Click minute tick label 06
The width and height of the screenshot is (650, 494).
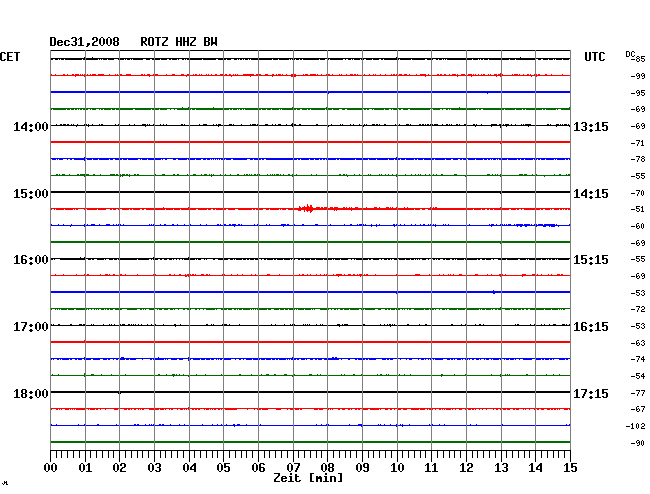click(x=258, y=467)
